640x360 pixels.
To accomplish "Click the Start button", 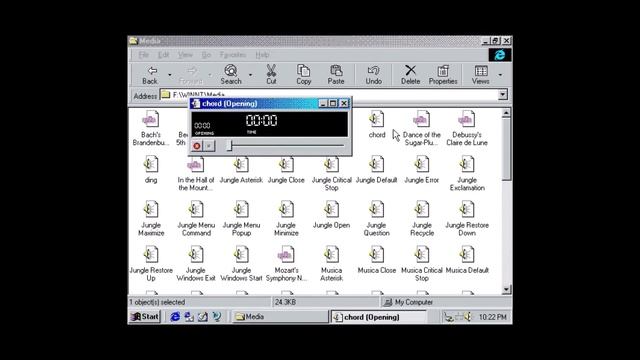I will 145,316.
